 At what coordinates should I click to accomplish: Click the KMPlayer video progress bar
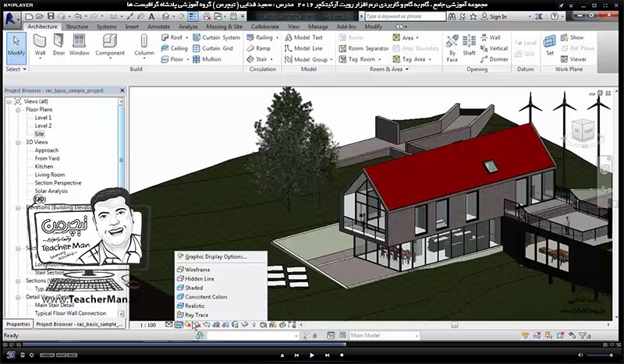[311, 345]
